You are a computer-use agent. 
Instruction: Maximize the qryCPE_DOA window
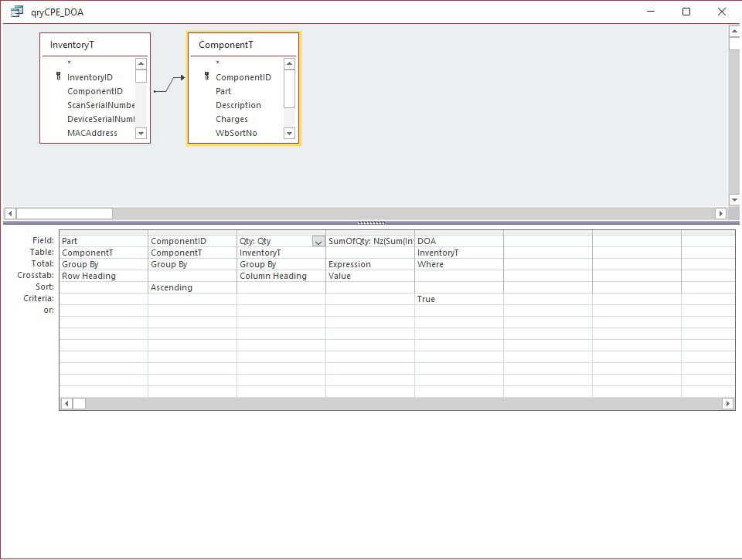click(686, 12)
